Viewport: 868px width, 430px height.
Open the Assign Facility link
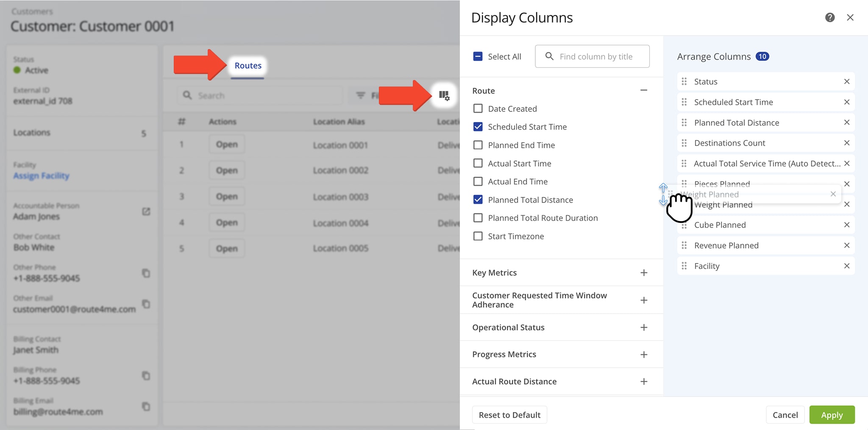click(41, 176)
